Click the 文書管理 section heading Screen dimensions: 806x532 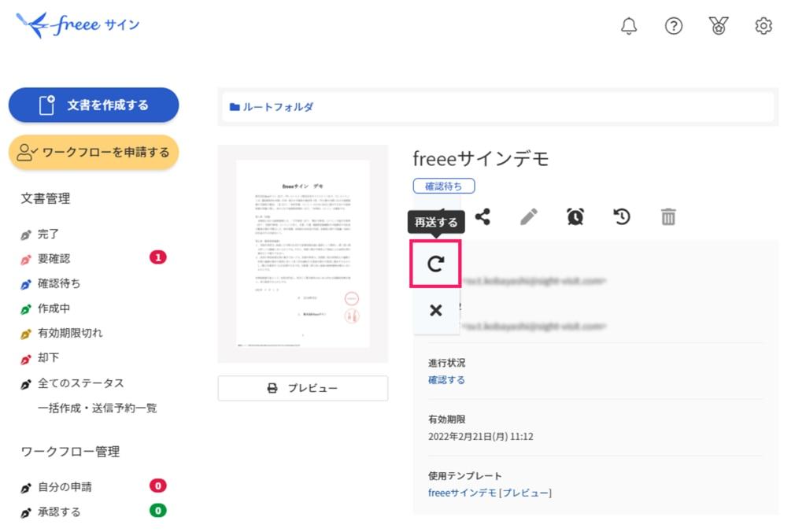pos(45,198)
